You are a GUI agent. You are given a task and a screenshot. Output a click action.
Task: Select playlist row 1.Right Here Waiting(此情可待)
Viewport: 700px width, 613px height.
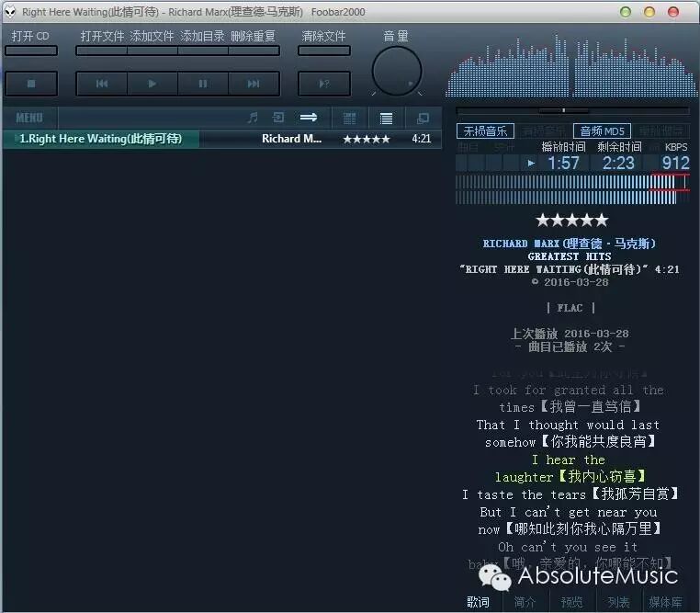point(222,139)
